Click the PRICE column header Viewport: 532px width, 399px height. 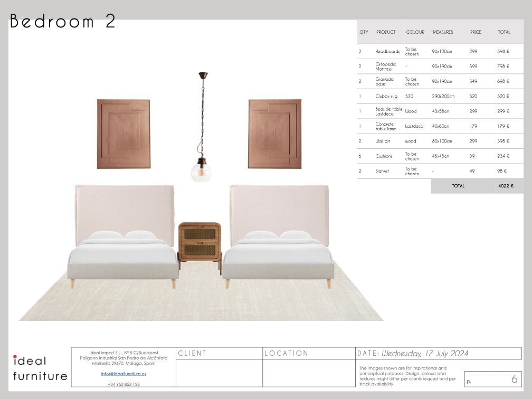click(x=476, y=32)
